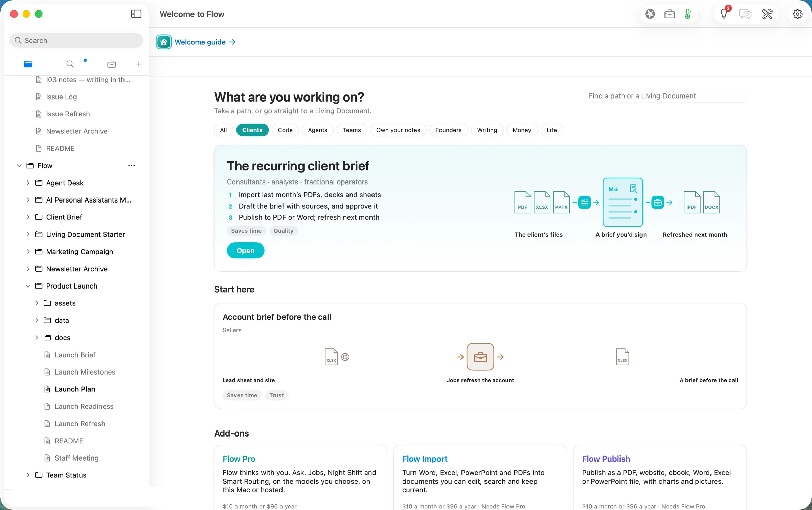Open the chat bubbles icon
The width and height of the screenshot is (812, 510).
tap(745, 14)
